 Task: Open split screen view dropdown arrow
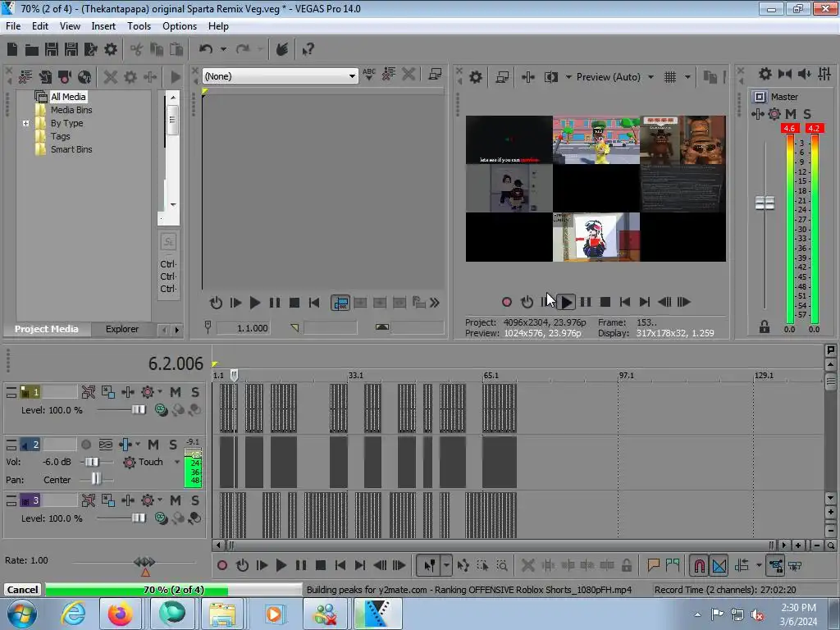[x=568, y=77]
